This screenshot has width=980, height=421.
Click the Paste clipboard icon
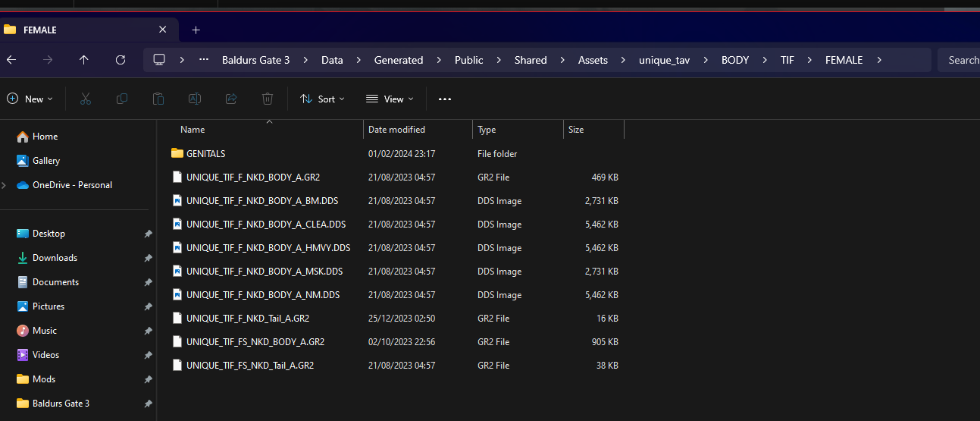click(x=158, y=99)
